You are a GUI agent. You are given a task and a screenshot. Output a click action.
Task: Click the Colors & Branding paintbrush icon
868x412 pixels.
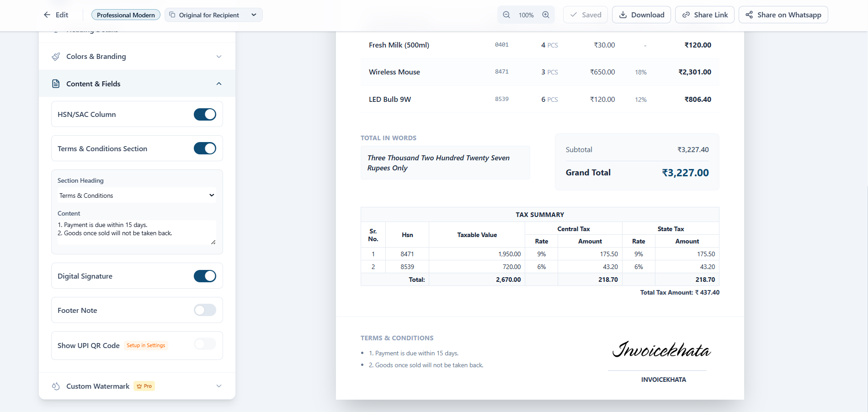pos(55,56)
